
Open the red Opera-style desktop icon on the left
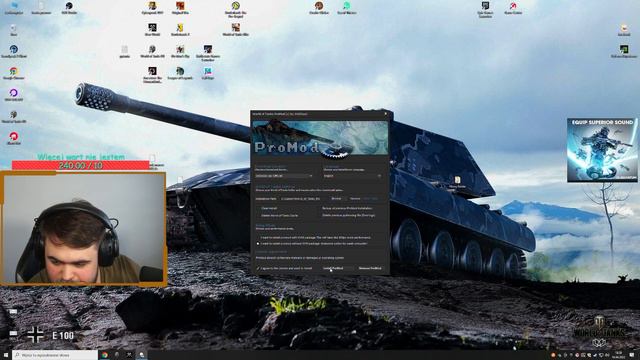pos(13,138)
